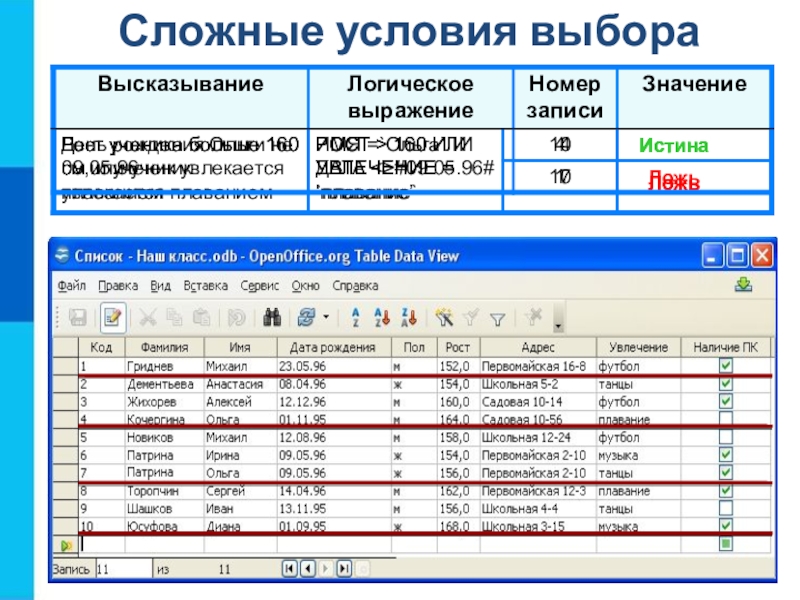Click the Edit Data toolbar icon
Screen dimensions: 800x600
[112, 318]
